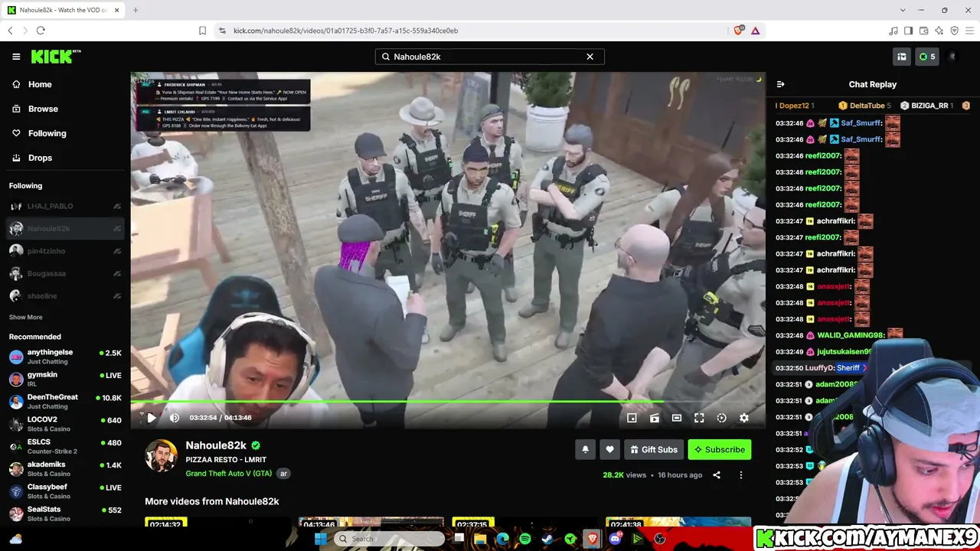Toggle theater mode
This screenshot has width=980, height=551.
677,418
